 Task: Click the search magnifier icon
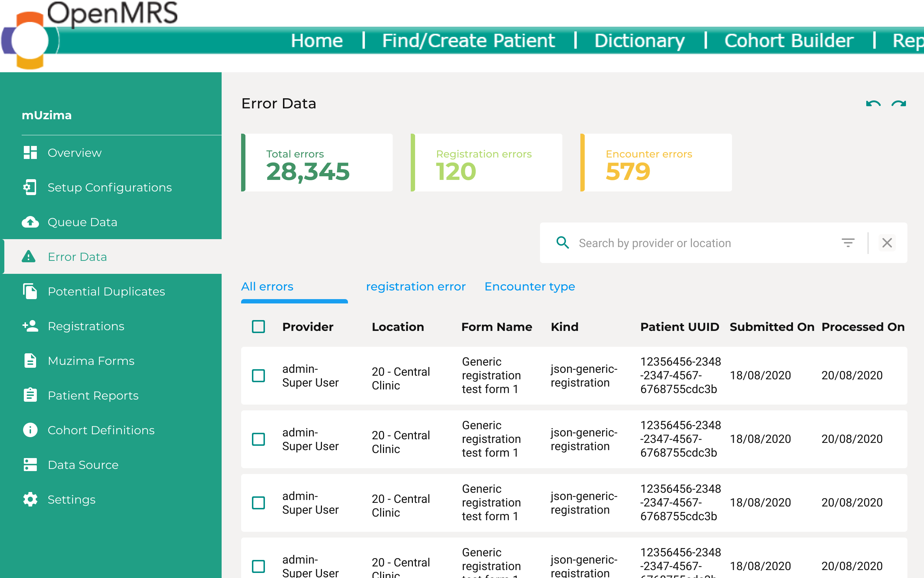pyautogui.click(x=563, y=243)
